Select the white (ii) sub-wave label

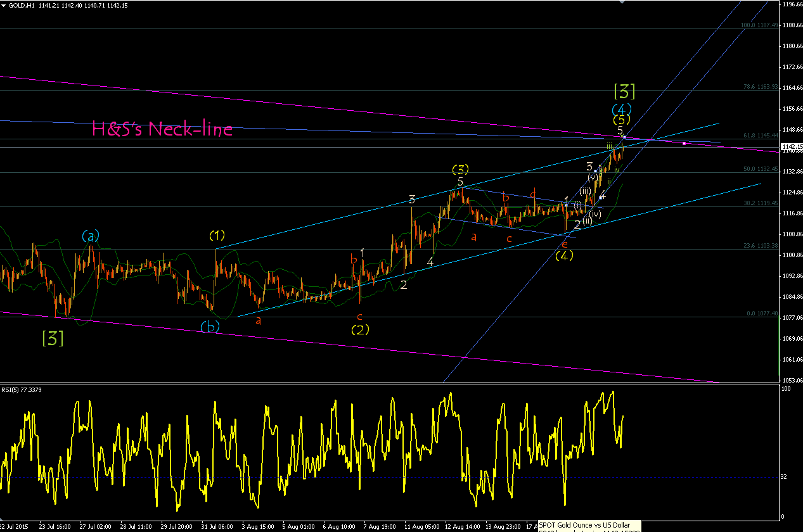[588, 220]
